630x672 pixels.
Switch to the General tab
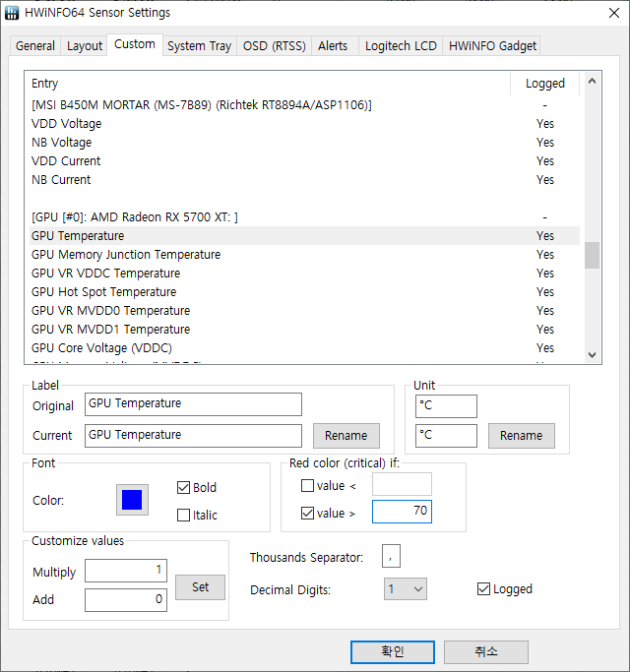point(35,46)
